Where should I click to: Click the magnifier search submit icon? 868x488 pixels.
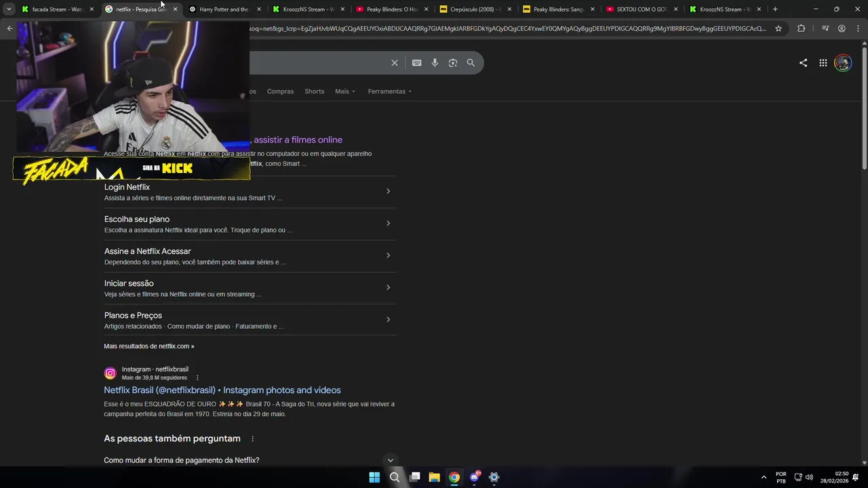click(x=471, y=63)
